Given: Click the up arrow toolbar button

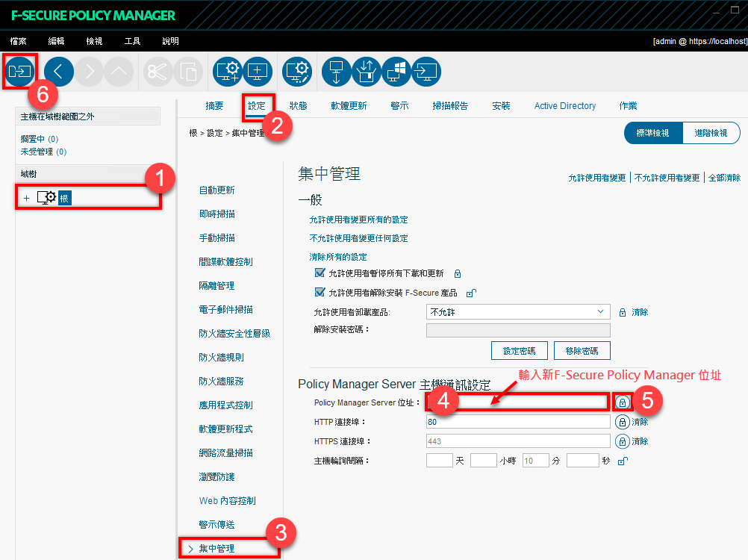Looking at the screenshot, I should (119, 72).
